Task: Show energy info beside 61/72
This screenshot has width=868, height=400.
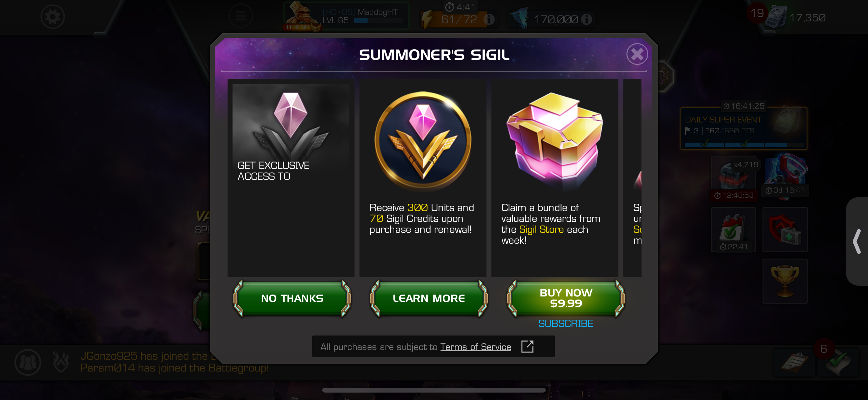Action: coord(489,19)
